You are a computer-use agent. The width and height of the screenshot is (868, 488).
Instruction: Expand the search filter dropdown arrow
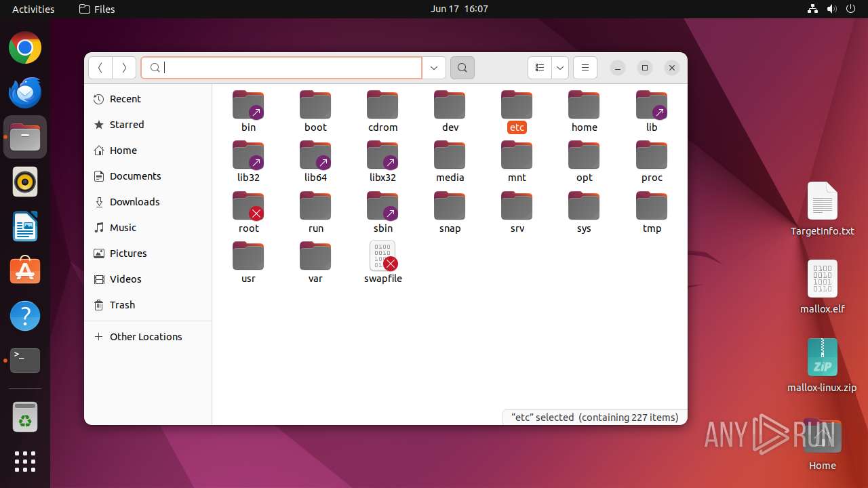tap(434, 68)
